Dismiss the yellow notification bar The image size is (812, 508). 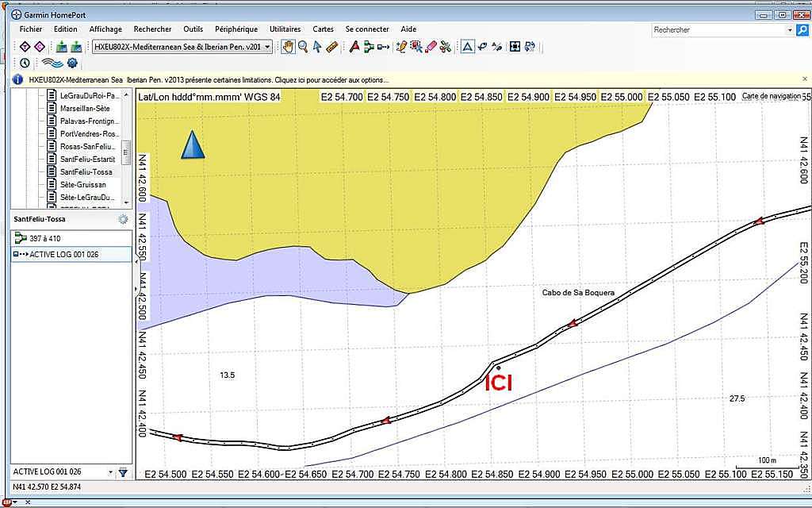(x=805, y=79)
